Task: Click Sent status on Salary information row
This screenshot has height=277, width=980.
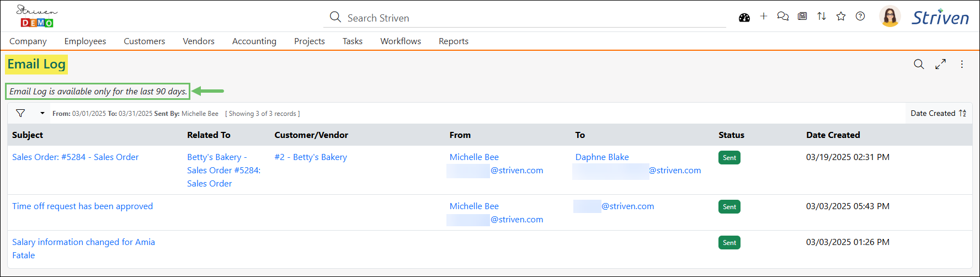Action: coord(729,242)
